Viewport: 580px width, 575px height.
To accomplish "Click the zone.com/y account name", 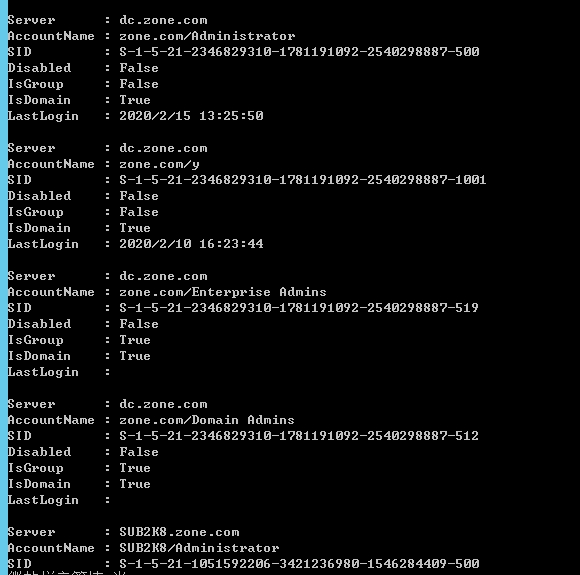I will (x=159, y=164).
